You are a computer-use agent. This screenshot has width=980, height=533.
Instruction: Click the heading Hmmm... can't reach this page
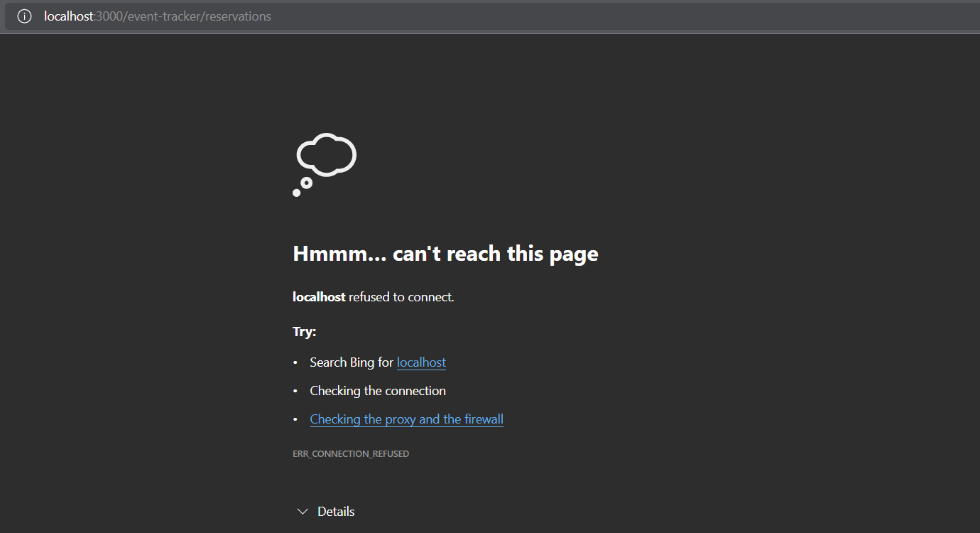point(445,254)
